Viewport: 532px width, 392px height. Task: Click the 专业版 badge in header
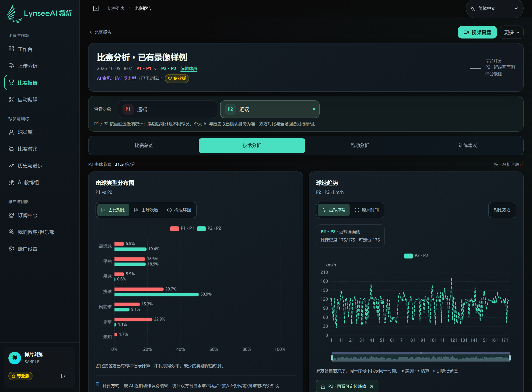click(x=177, y=79)
